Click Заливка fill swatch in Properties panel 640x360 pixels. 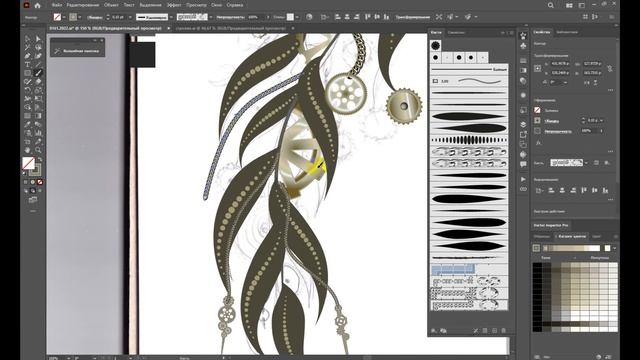pyautogui.click(x=538, y=110)
